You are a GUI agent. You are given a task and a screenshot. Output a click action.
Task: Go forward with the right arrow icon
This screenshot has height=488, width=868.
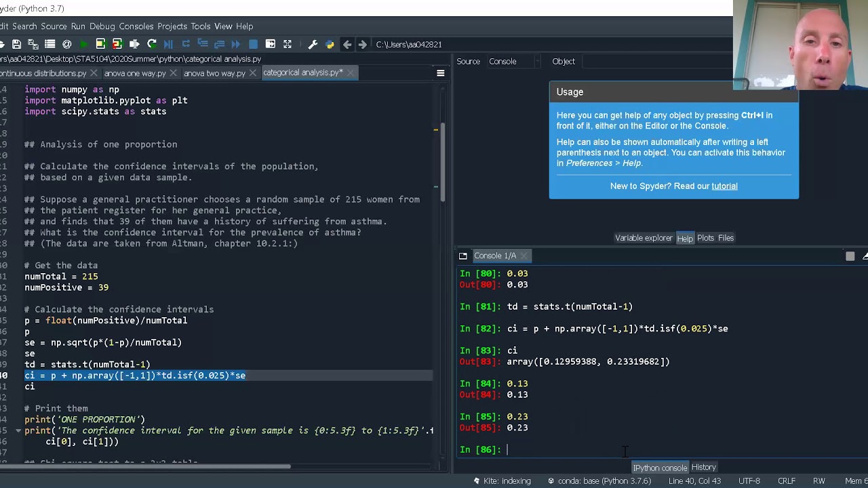[x=362, y=44]
